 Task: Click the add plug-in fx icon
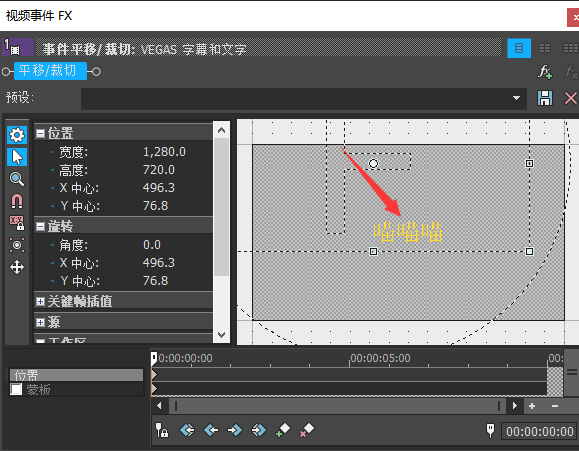[545, 72]
